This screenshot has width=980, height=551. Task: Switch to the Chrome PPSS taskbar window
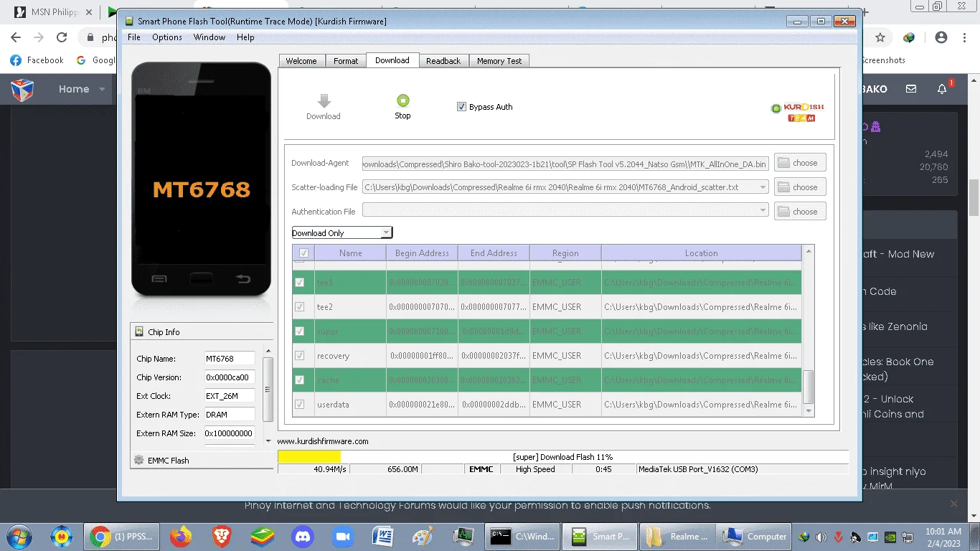coord(121,536)
